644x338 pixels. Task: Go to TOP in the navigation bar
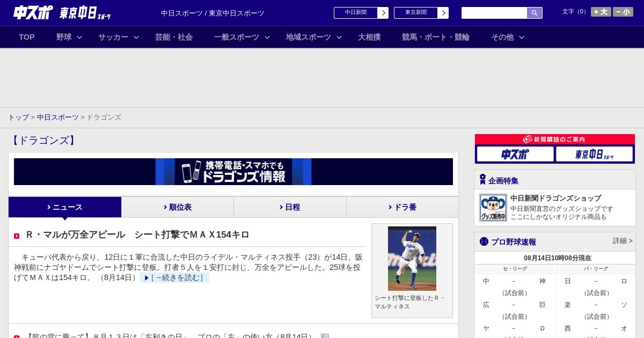pyautogui.click(x=27, y=37)
